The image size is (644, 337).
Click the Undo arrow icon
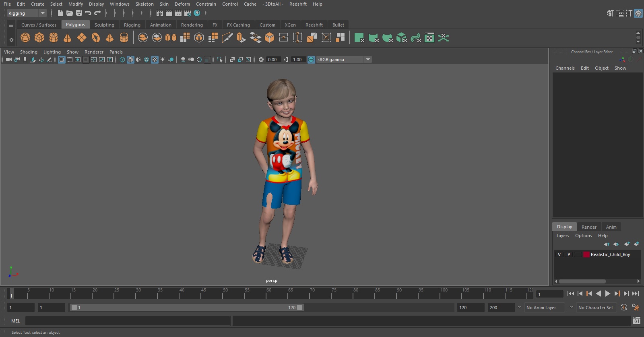tap(88, 13)
